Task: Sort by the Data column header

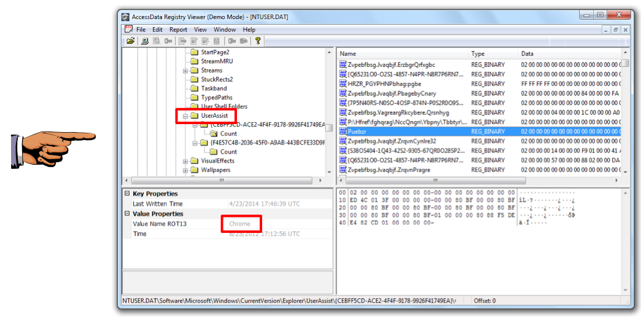Action: [569, 54]
